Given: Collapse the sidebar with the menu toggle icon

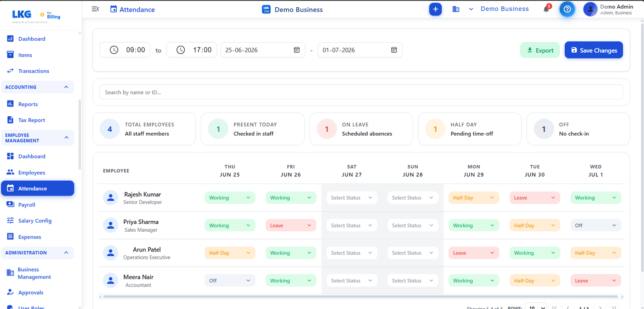Looking at the screenshot, I should [x=95, y=9].
